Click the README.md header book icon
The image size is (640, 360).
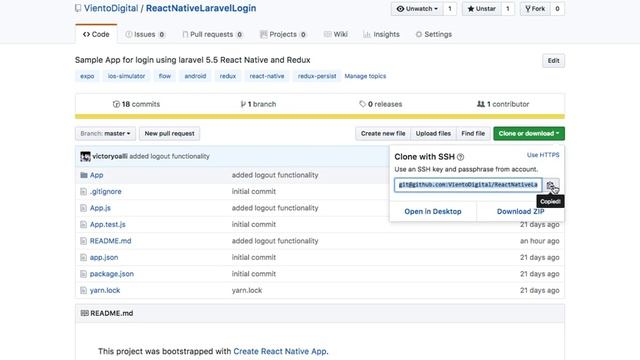[x=84, y=313]
